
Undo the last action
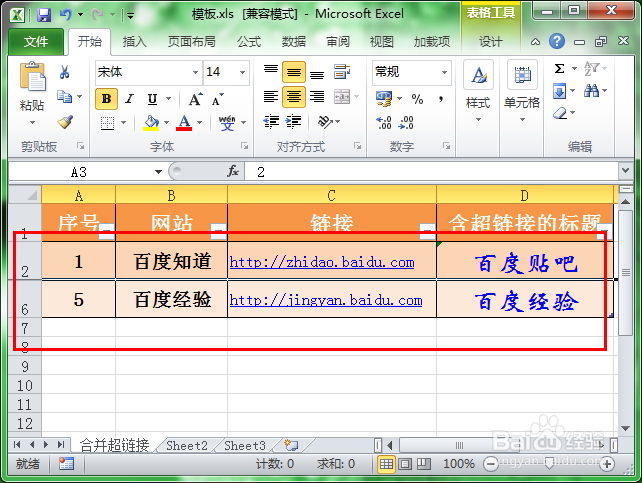(66, 15)
